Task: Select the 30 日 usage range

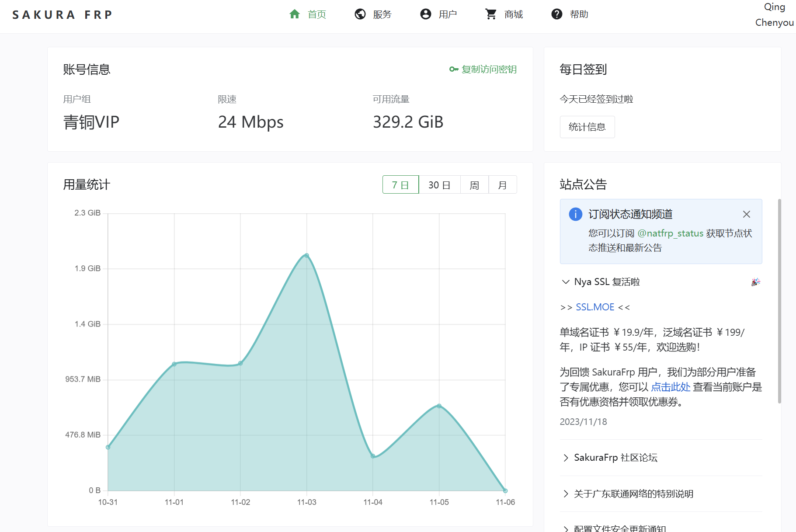Action: click(x=439, y=185)
